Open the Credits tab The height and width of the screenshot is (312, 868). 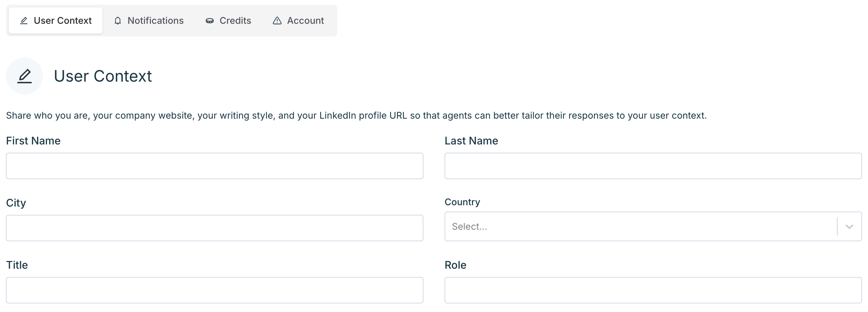tap(229, 21)
